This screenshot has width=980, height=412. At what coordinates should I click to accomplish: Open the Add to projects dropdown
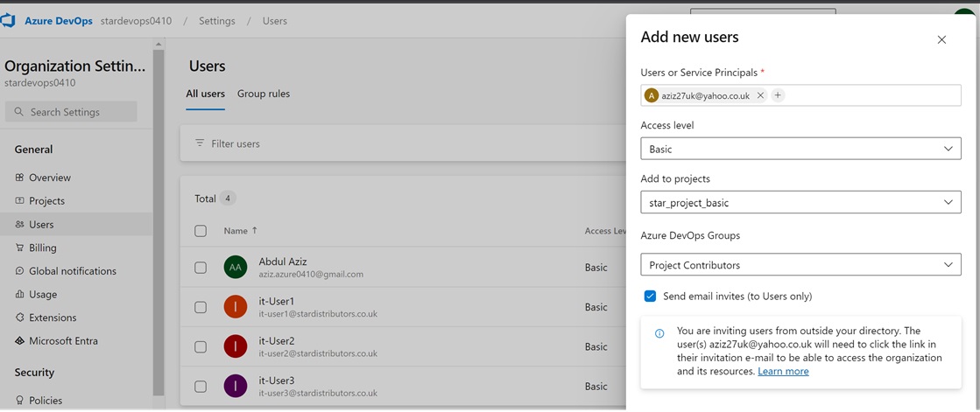[800, 202]
